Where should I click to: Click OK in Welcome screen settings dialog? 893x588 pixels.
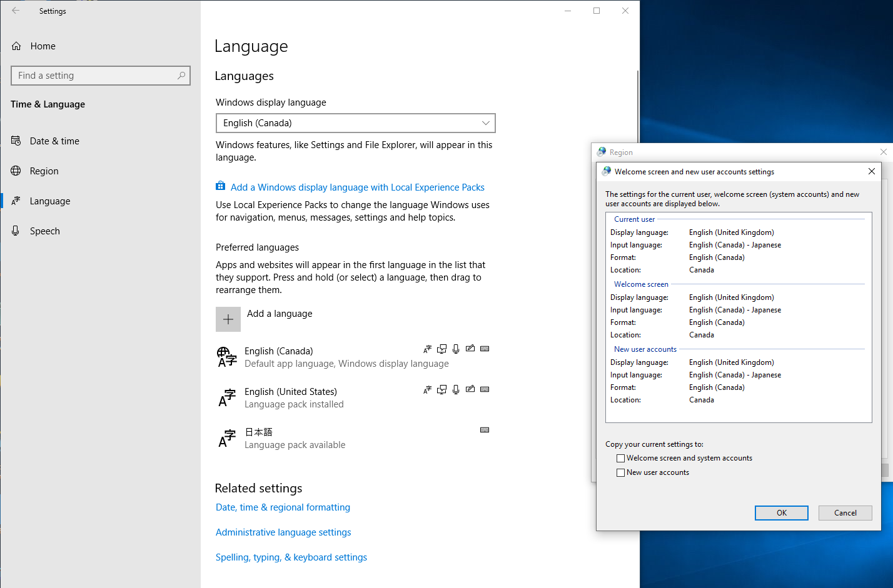(x=782, y=513)
